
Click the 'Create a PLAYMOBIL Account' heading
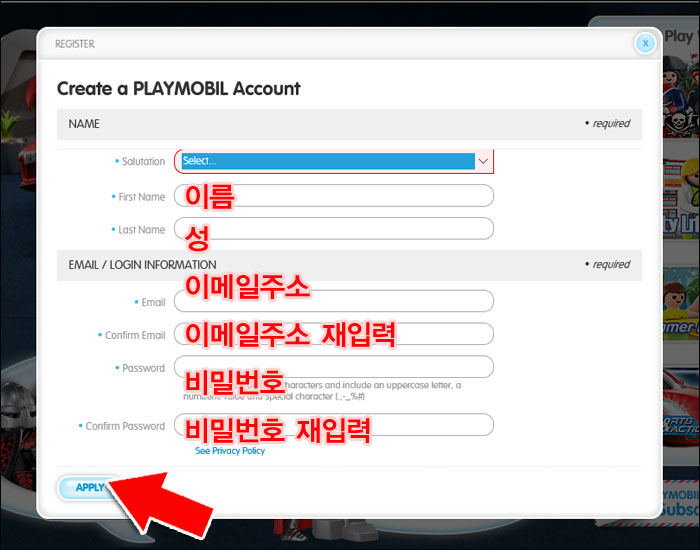pos(179,88)
